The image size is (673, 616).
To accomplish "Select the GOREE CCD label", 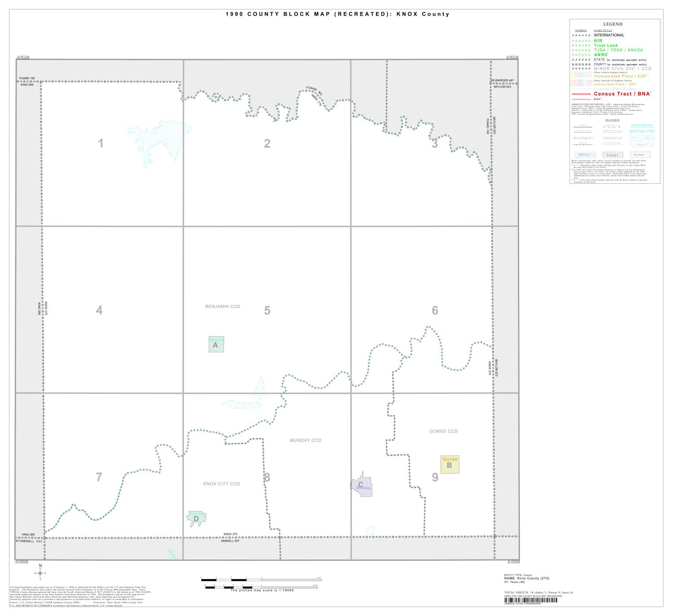I will (x=443, y=431).
